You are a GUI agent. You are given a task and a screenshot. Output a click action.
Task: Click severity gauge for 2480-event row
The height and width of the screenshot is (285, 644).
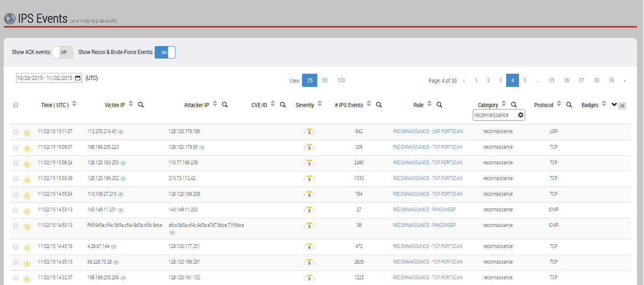309,163
